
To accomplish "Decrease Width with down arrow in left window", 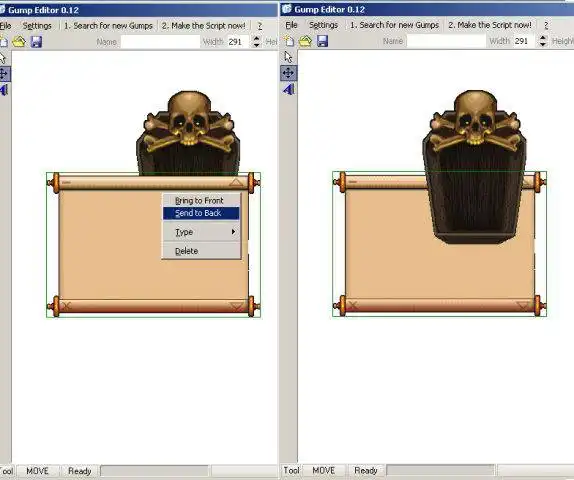I will pos(257,45).
